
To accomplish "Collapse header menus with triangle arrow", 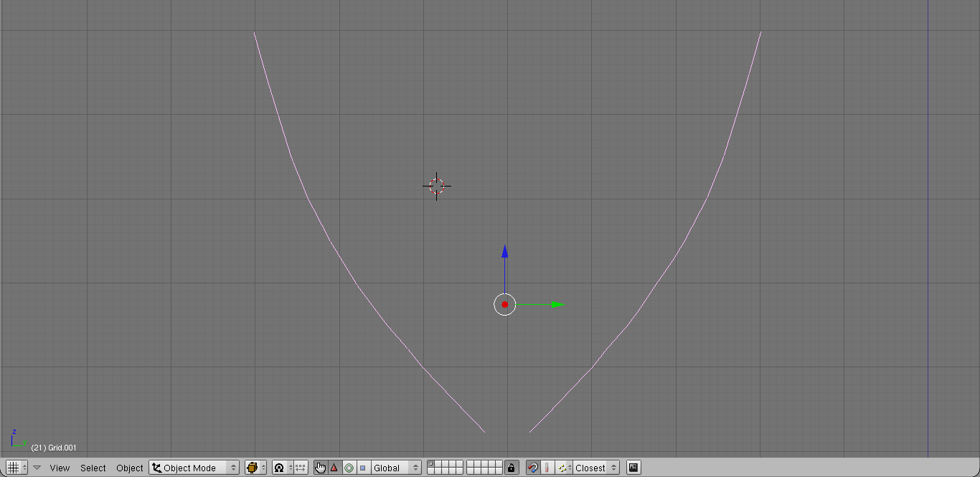I will coord(37,468).
